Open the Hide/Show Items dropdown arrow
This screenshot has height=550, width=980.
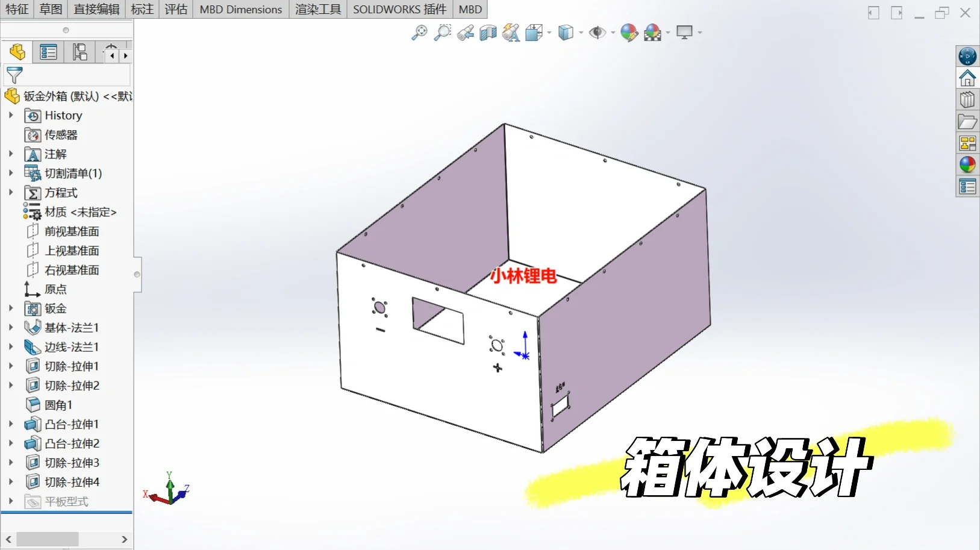coord(613,33)
